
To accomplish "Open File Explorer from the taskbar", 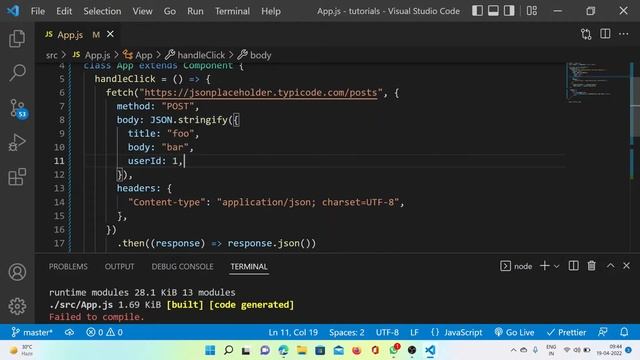I will tap(302, 350).
